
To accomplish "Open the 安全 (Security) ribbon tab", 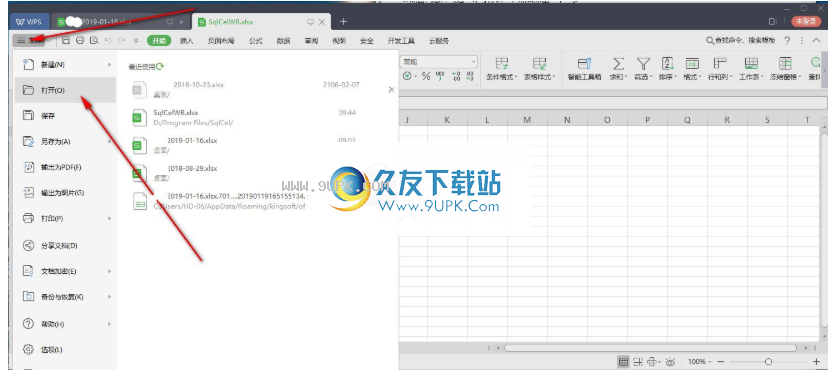I will click(x=367, y=41).
